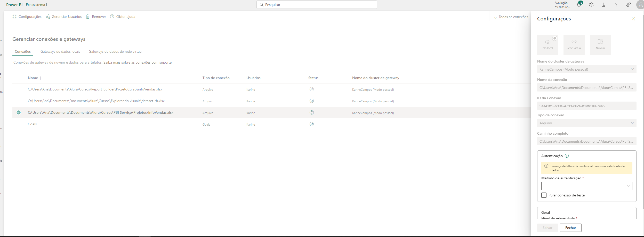644x237 pixels.
Task: Expand Nome do cluster de gateway dropdown
Action: point(587,69)
